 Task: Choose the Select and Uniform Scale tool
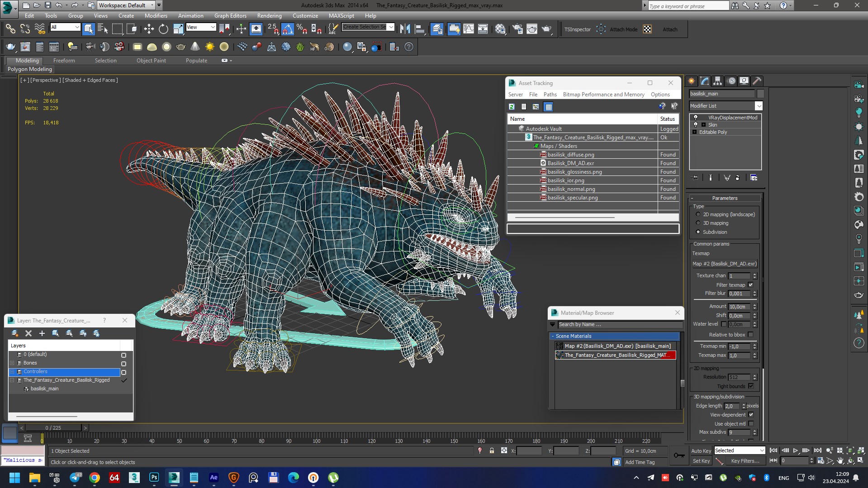pyautogui.click(x=178, y=29)
